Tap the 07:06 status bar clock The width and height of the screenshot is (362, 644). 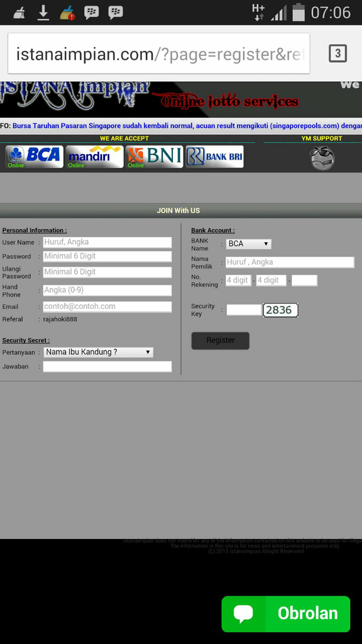tap(331, 13)
